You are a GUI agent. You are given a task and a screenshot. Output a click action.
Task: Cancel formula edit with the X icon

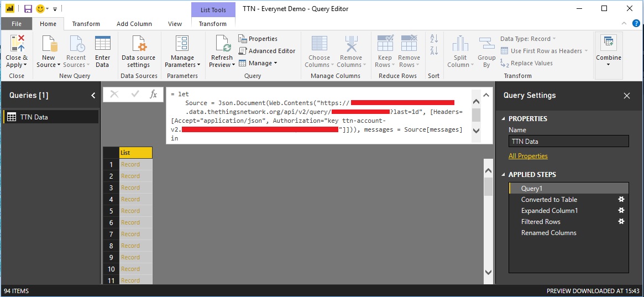pos(114,95)
